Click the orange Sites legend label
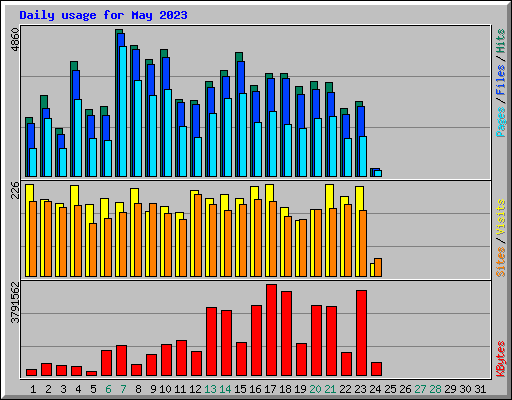512x400 pixels. (x=501, y=262)
